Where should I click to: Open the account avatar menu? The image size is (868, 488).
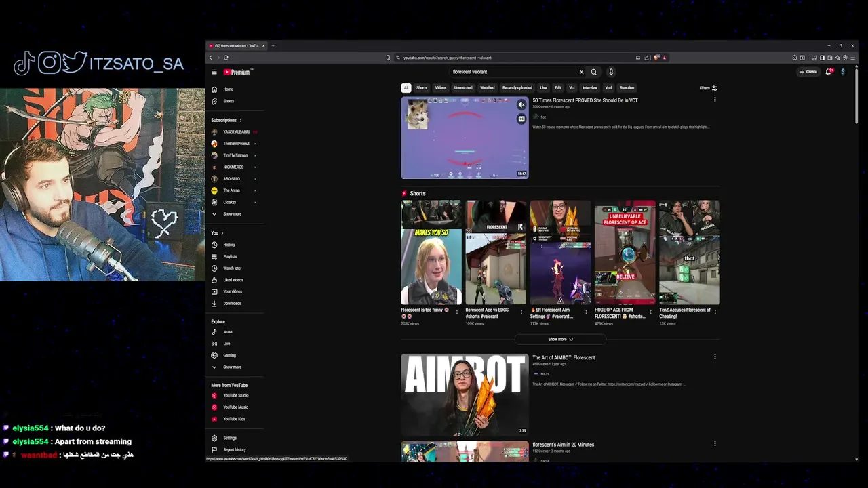click(x=843, y=72)
